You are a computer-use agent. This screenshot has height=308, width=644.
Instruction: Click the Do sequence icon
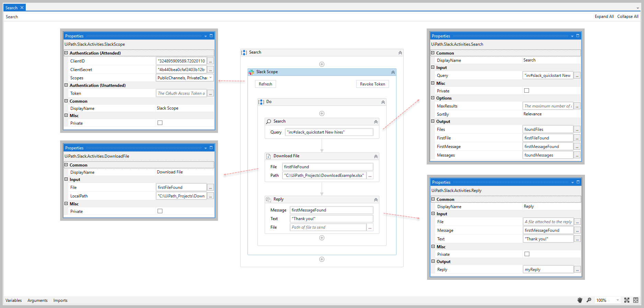[261, 102]
